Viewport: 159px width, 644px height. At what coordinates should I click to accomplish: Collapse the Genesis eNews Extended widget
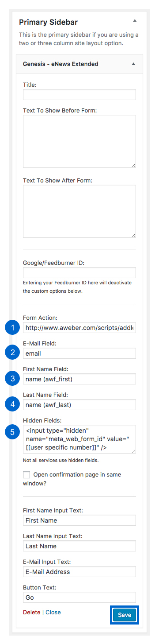click(133, 64)
